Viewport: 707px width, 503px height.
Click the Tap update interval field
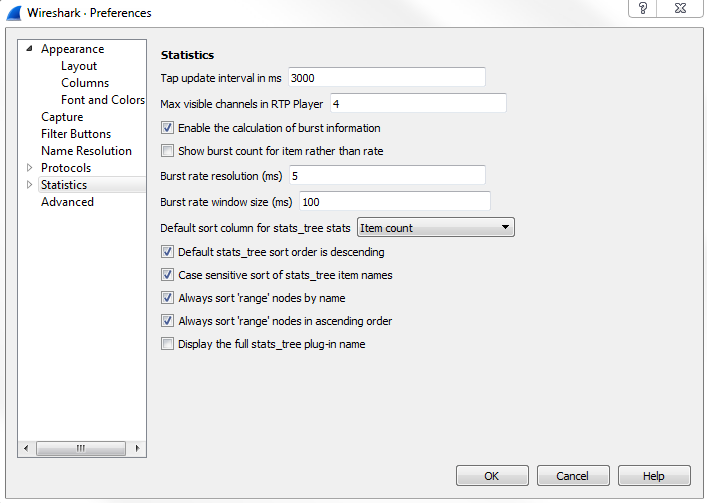[386, 78]
